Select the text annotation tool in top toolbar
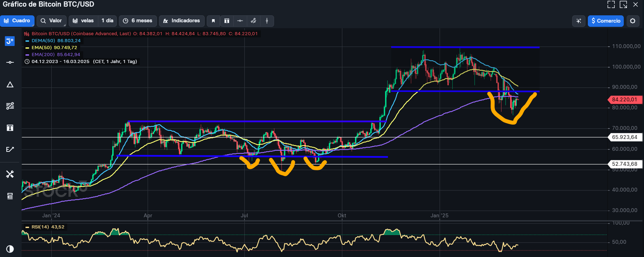Screen dimensions: 644x257 tap(227, 21)
